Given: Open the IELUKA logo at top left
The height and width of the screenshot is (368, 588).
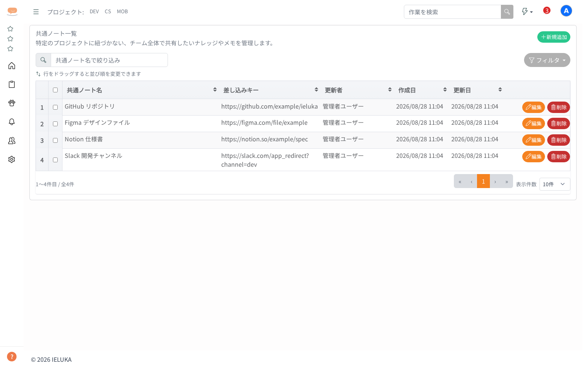Looking at the screenshot, I should 12,12.
